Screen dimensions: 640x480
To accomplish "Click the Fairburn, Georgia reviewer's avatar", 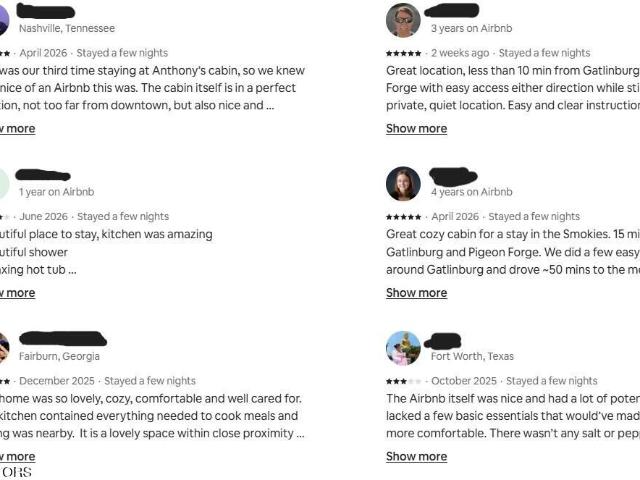I will (x=4, y=348).
